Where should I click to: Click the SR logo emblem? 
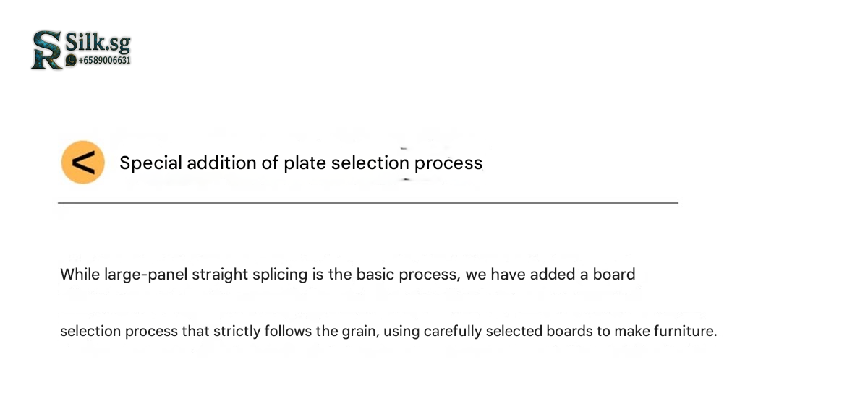[46, 50]
